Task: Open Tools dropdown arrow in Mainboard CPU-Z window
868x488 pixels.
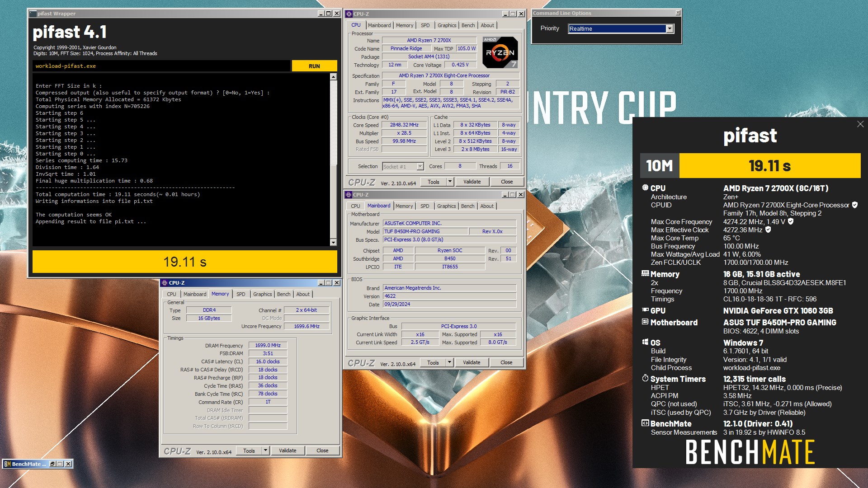Action: tap(449, 362)
